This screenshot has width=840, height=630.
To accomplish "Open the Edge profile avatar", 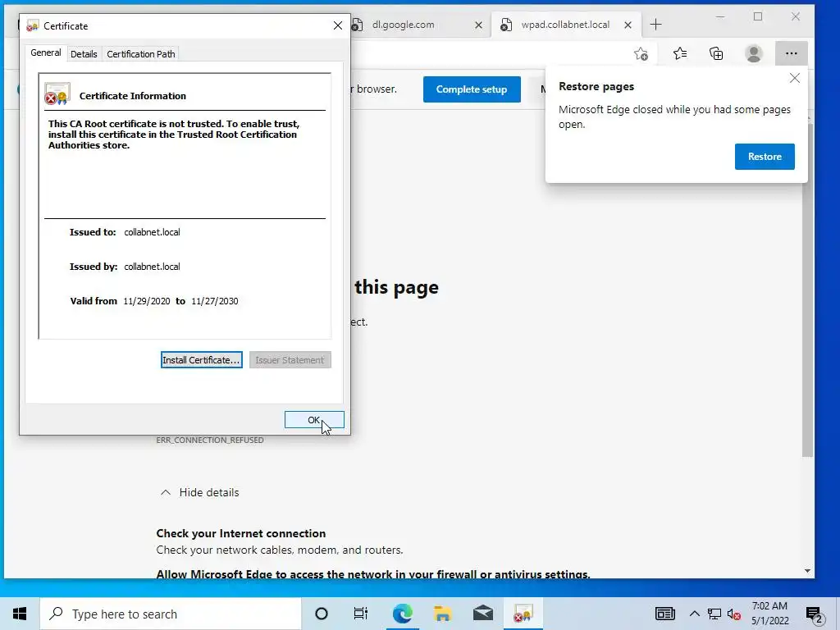I will point(754,53).
